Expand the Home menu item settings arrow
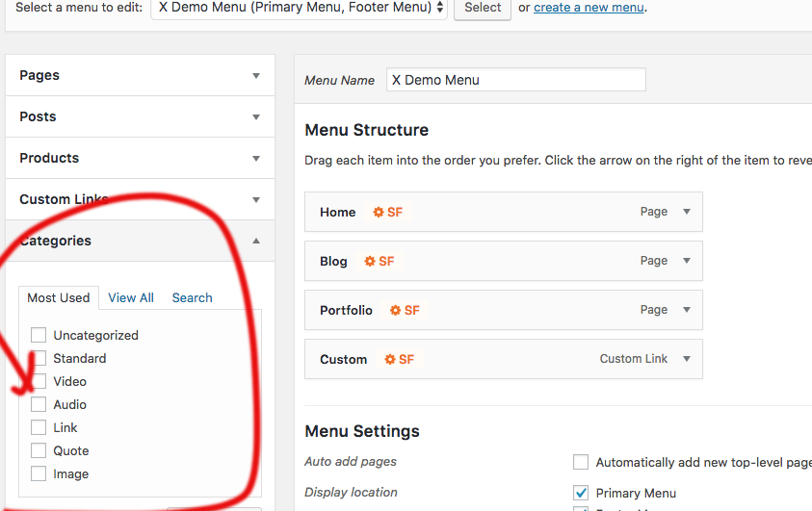The image size is (812, 511). [687, 213]
